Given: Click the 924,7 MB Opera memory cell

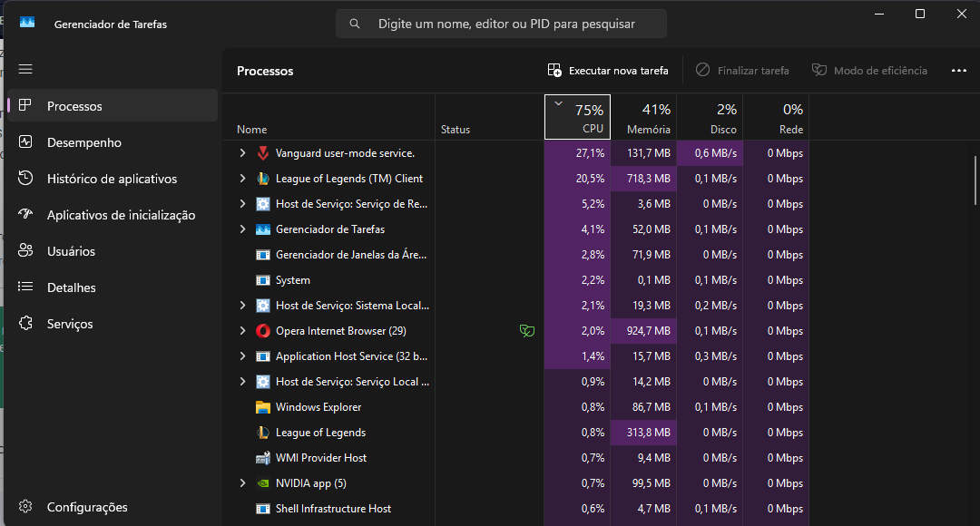Looking at the screenshot, I should click(643, 331).
